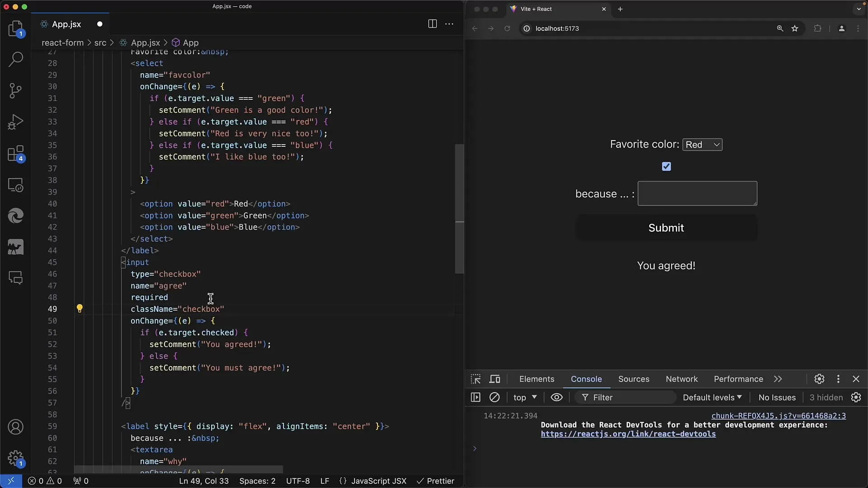This screenshot has width=868, height=488.
Task: Open DevTools settings gear
Action: (819, 379)
